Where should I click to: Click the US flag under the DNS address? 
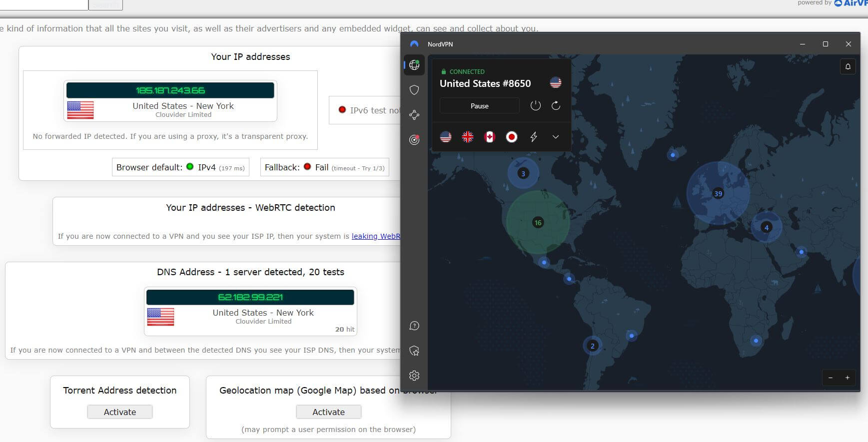[160, 317]
